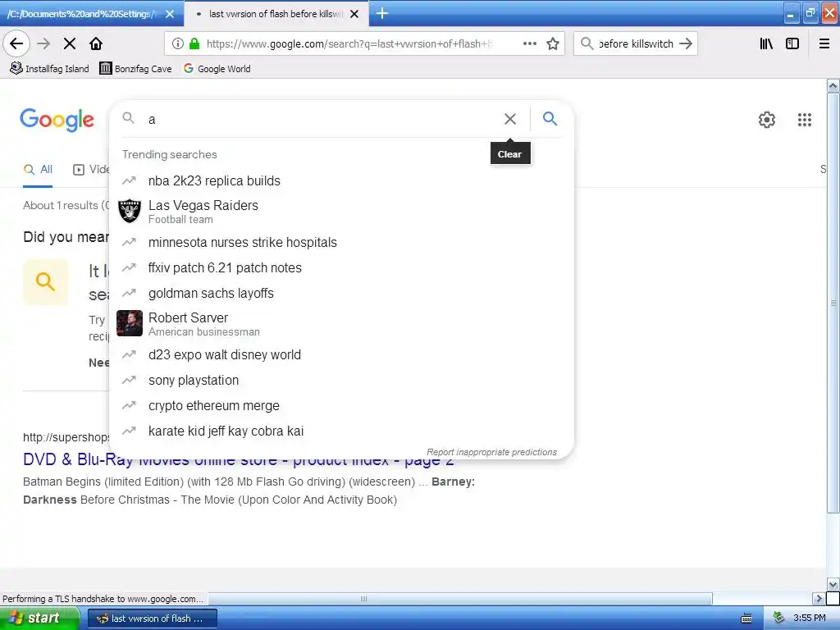Viewport: 840px width, 630px height.
Task: Click the horizontal scrollbar thumb
Action: 363,598
